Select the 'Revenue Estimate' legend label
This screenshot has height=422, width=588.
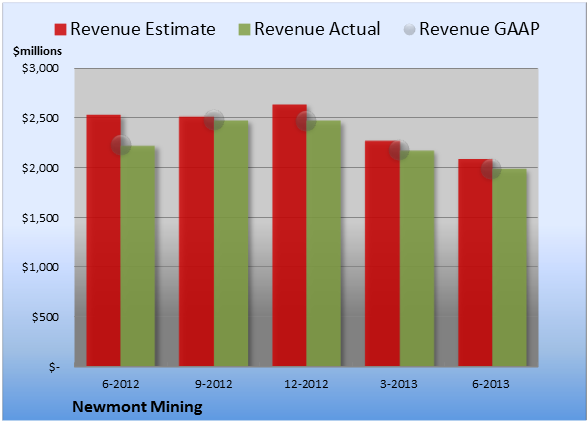pyautogui.click(x=143, y=29)
